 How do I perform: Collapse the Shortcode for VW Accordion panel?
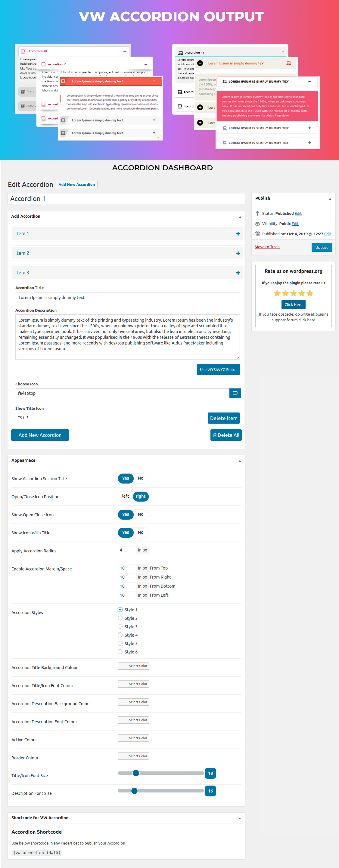pyautogui.click(x=240, y=818)
